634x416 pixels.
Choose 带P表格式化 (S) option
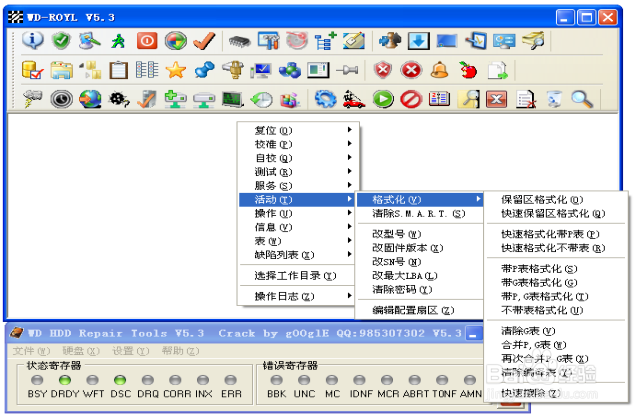tap(556, 268)
